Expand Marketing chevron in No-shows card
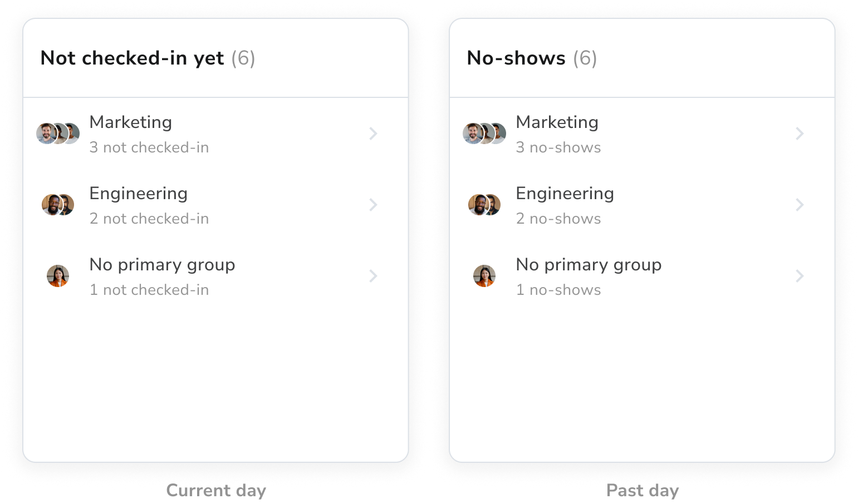This screenshot has width=858, height=504. click(x=800, y=134)
